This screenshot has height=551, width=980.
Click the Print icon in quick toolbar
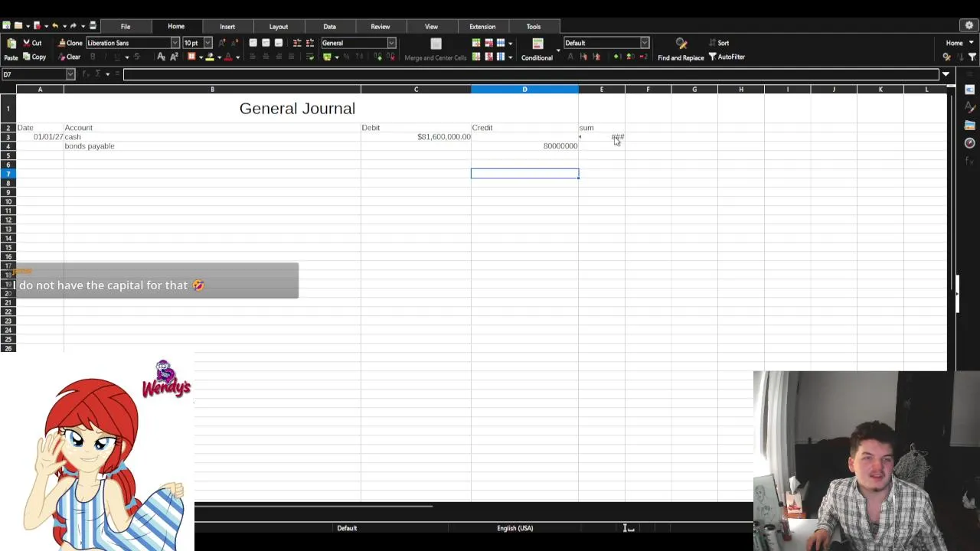click(x=93, y=25)
